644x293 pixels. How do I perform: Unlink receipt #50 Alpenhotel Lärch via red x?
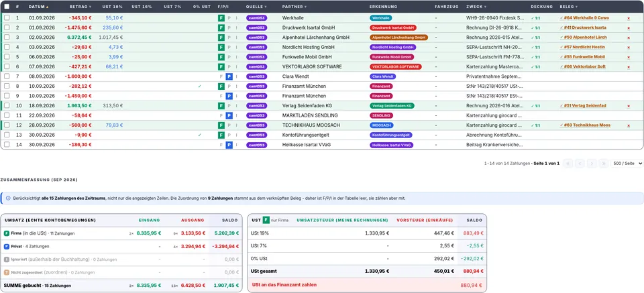tap(629, 38)
